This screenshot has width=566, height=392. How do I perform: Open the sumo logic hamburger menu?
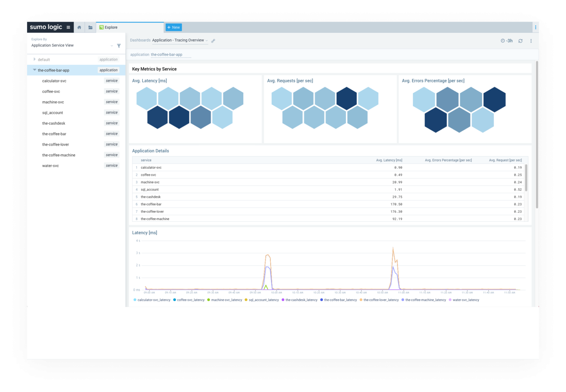click(68, 27)
